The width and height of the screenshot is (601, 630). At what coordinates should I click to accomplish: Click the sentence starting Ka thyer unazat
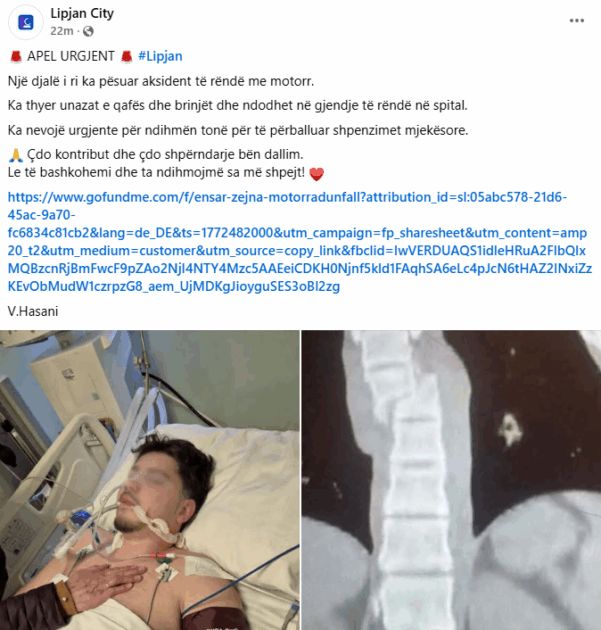(x=237, y=106)
